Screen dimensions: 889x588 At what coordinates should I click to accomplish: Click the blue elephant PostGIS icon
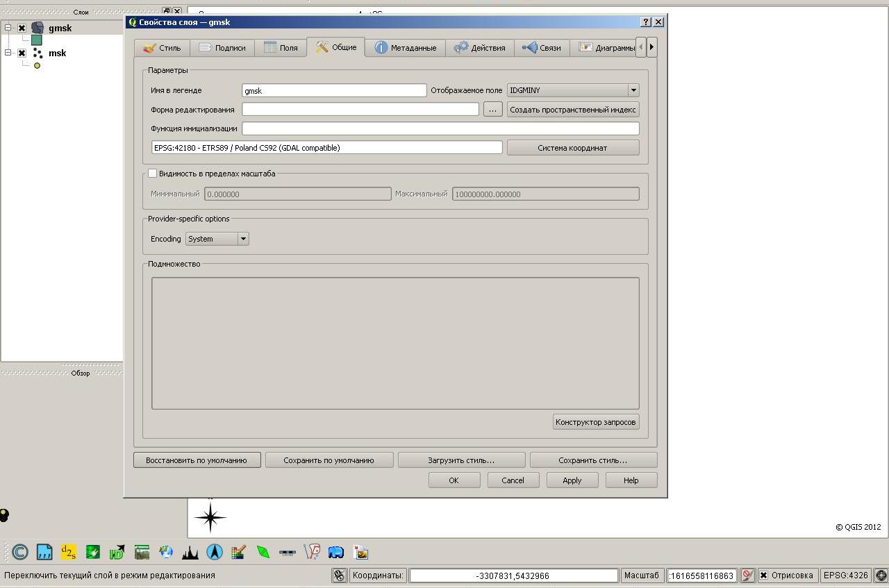pyautogui.click(x=336, y=552)
